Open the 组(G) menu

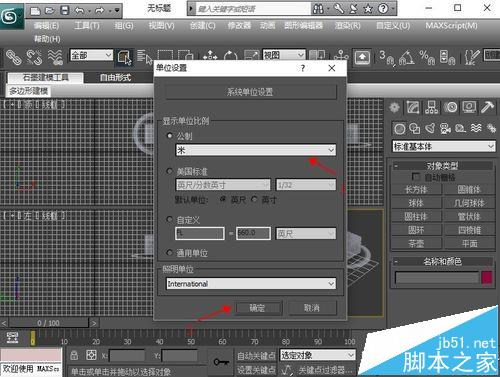[x=124, y=26]
